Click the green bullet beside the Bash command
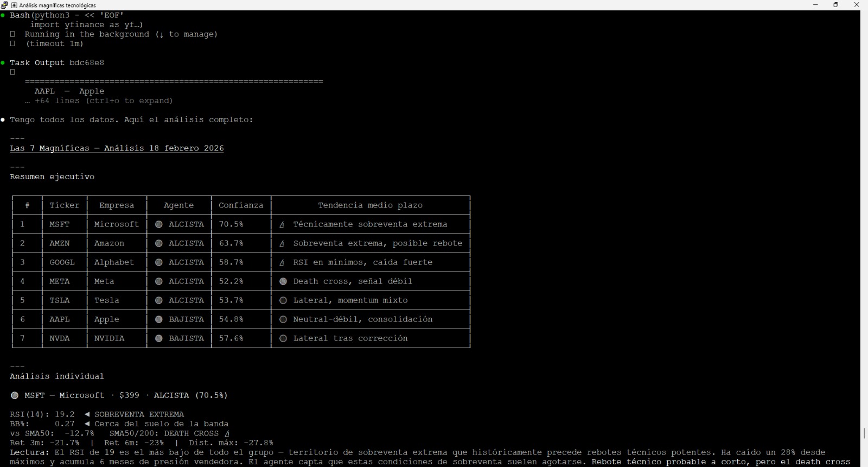 tap(3, 15)
